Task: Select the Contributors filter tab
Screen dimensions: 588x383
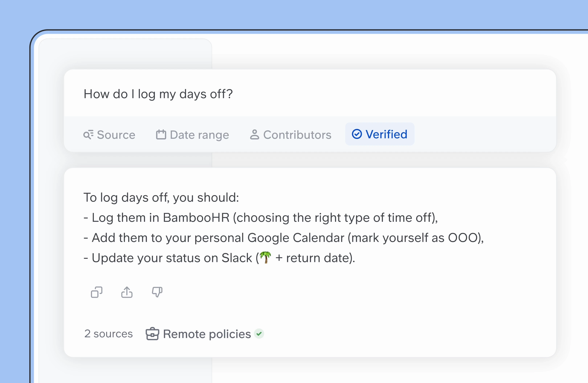Action: (291, 135)
